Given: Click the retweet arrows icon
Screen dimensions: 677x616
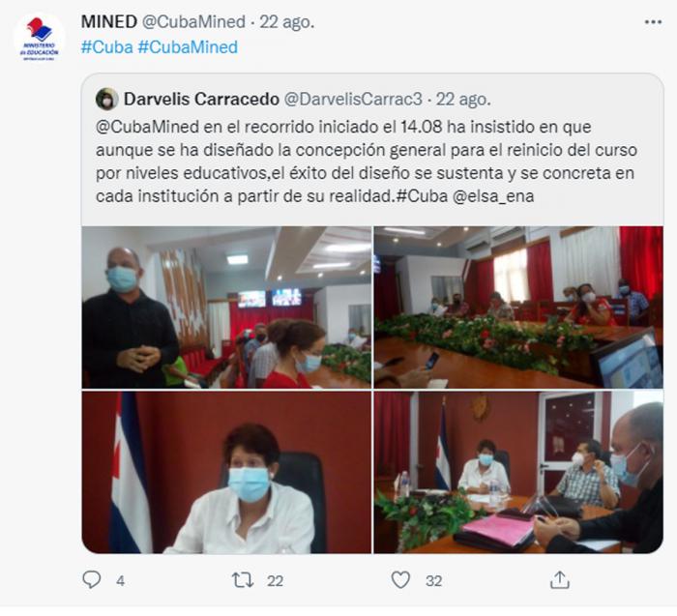Looking at the screenshot, I should tap(243, 580).
